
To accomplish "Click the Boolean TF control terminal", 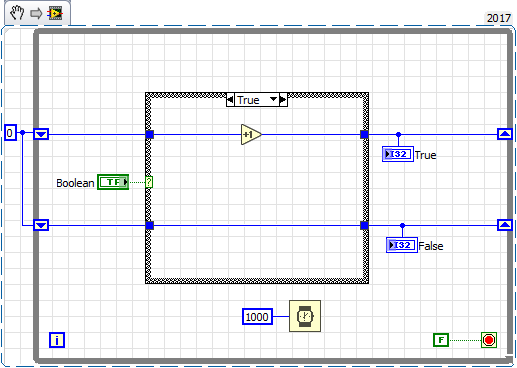I will click(113, 182).
